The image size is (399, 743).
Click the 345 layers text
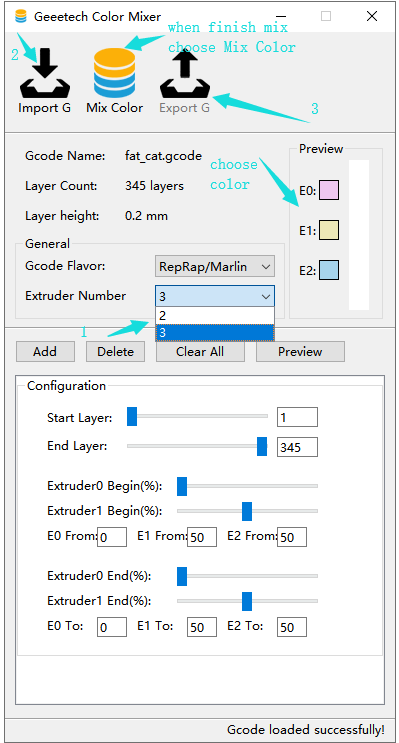[154, 186]
